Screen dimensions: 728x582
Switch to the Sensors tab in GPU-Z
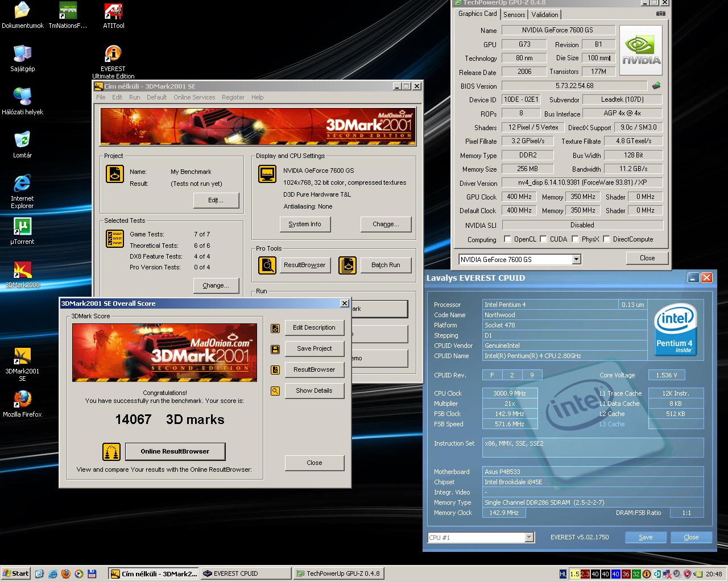click(x=514, y=15)
